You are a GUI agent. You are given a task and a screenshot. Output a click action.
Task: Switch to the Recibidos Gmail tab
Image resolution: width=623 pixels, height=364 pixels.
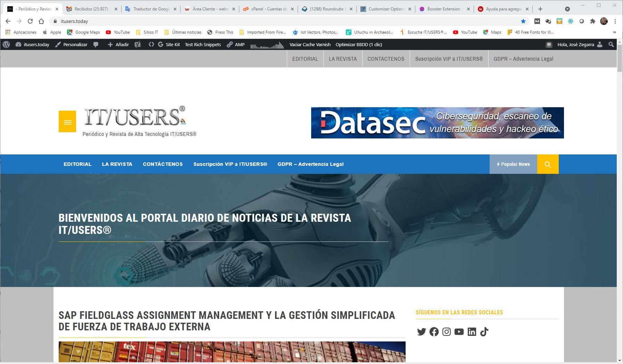click(x=92, y=9)
